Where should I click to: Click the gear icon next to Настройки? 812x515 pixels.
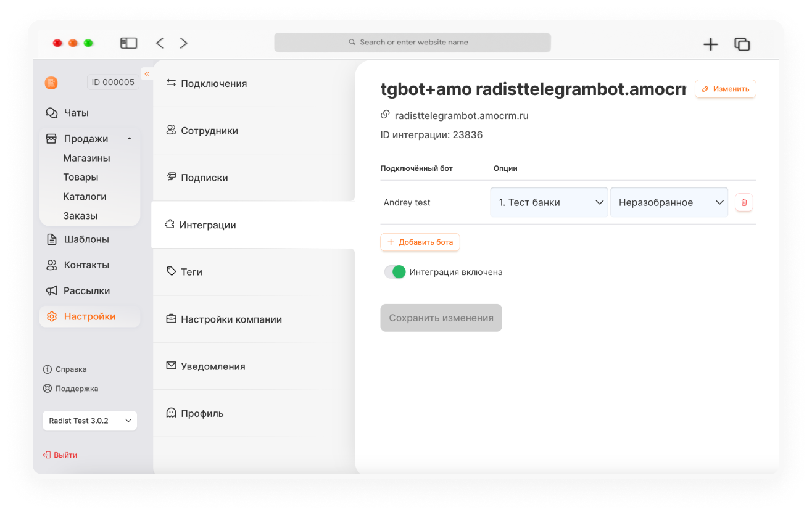[52, 316]
